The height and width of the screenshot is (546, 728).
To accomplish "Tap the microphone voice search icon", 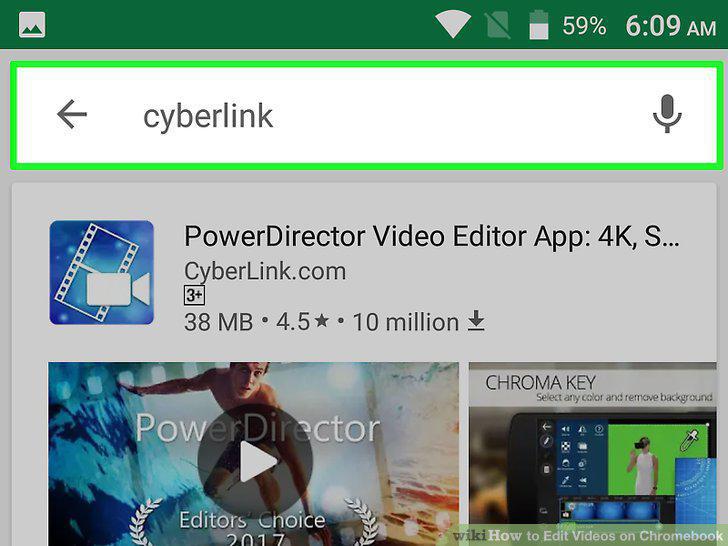I will pos(667,114).
